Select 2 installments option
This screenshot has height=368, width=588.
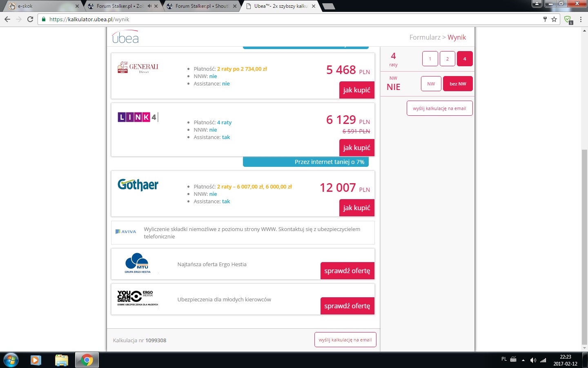448,59
